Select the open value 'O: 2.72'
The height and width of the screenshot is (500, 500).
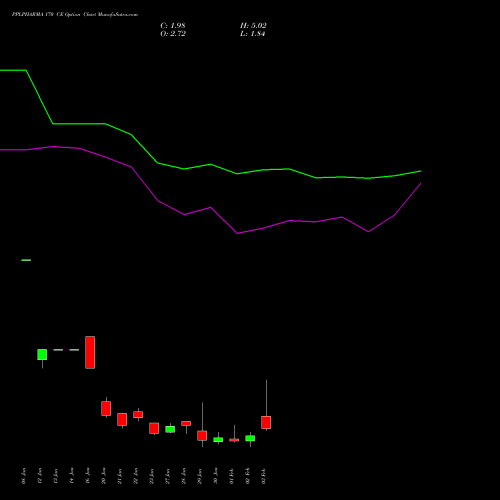tap(173, 34)
